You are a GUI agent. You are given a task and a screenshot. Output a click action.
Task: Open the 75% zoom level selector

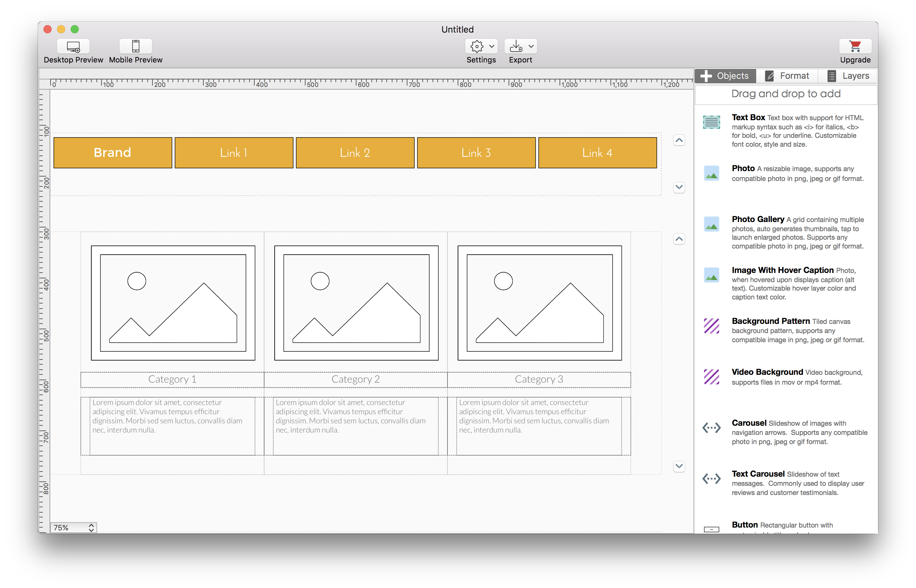[x=73, y=527]
